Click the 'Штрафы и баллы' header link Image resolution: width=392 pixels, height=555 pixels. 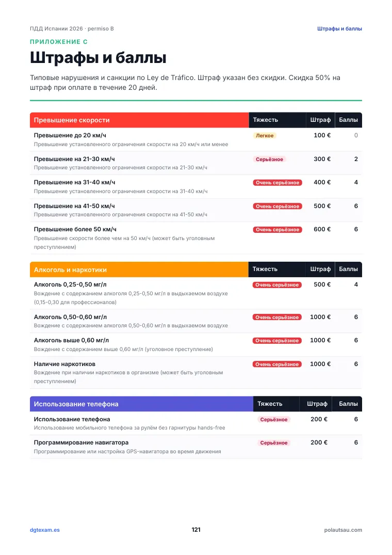[x=339, y=29]
